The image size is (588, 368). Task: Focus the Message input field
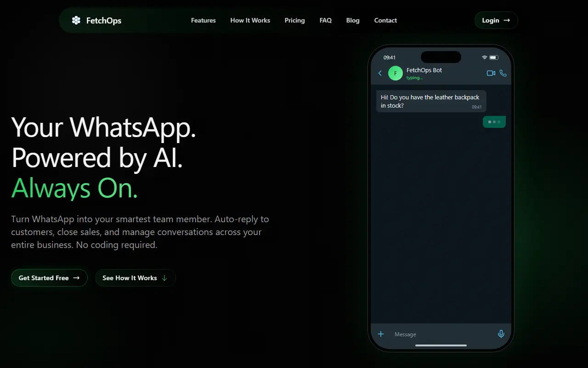coord(441,334)
